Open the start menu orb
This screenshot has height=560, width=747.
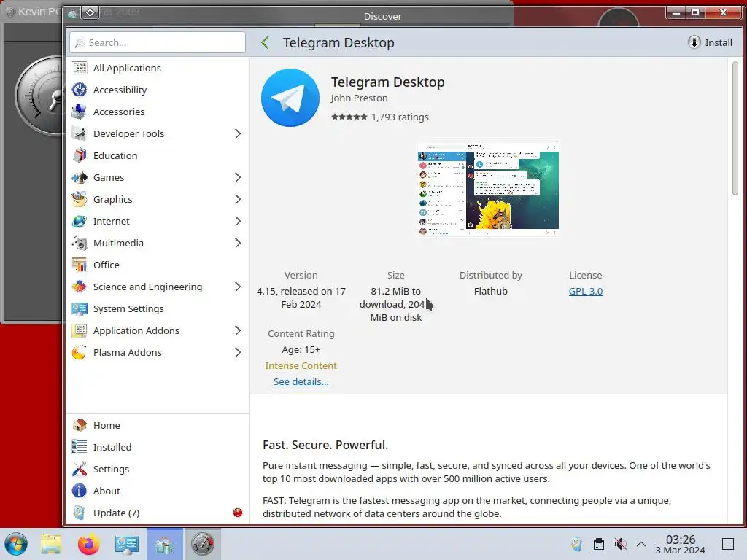tap(16, 544)
